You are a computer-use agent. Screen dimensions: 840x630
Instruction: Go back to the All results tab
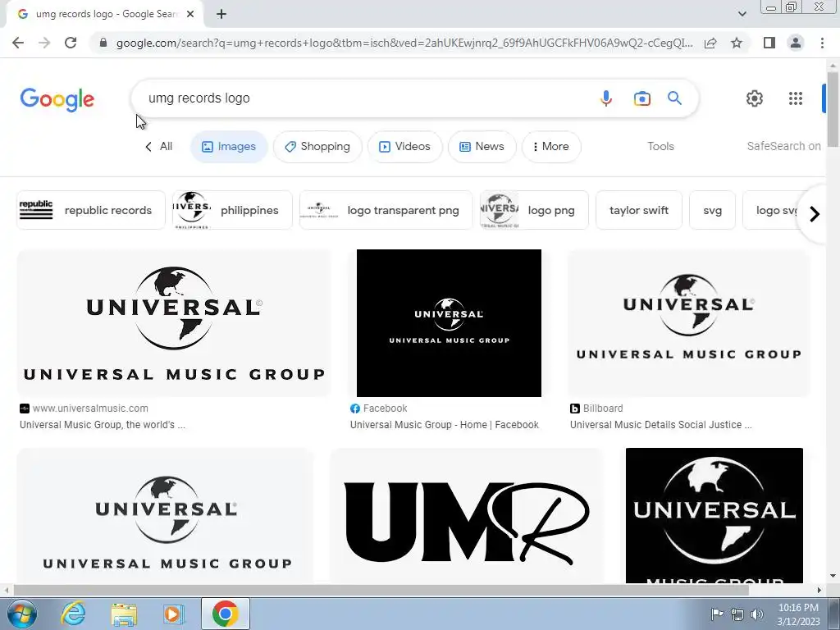point(158,146)
